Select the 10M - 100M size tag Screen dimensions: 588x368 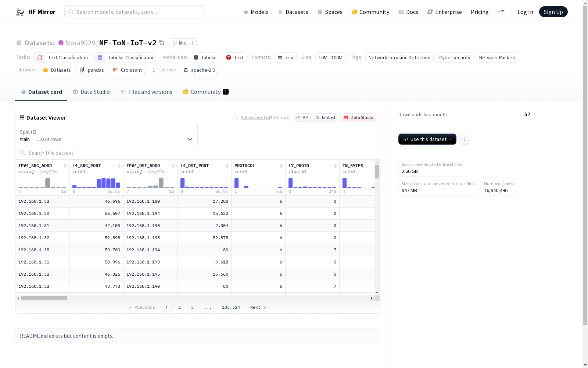tap(330, 57)
